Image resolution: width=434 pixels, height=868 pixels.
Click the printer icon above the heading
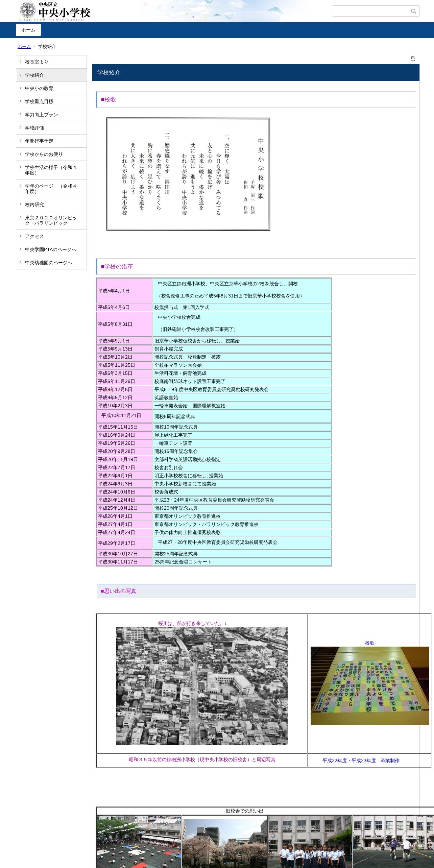pos(413,59)
